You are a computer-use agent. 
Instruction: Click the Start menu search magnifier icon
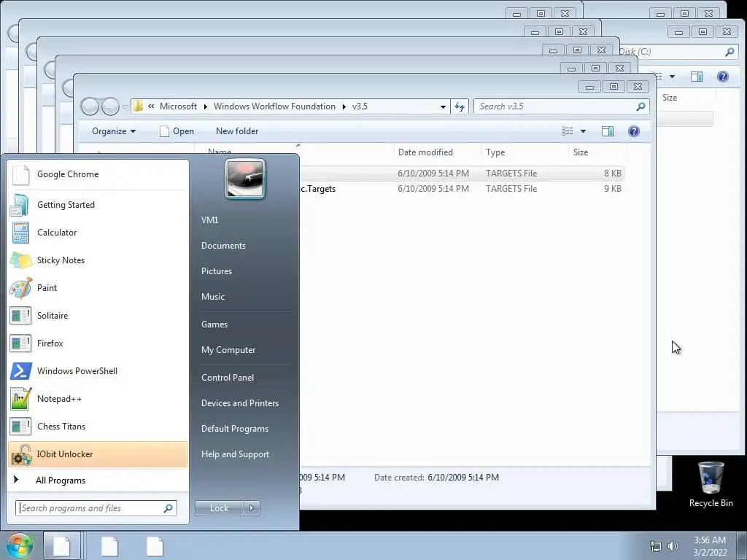(x=169, y=508)
